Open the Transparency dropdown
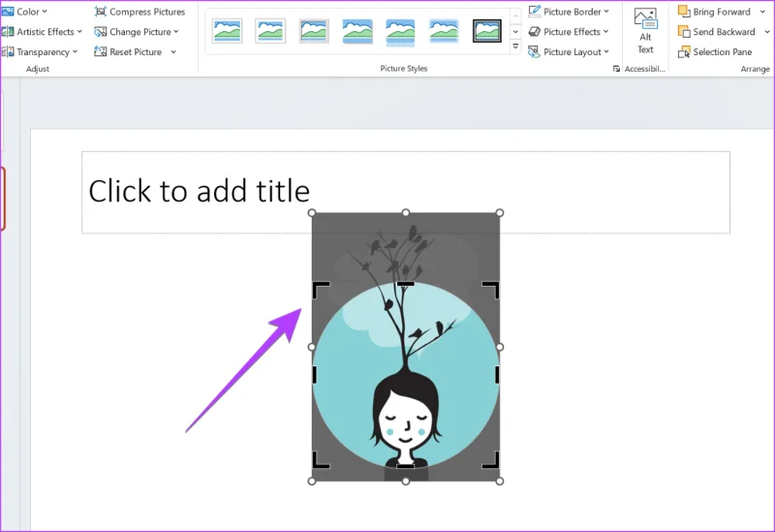This screenshot has width=775, height=532. [x=40, y=52]
